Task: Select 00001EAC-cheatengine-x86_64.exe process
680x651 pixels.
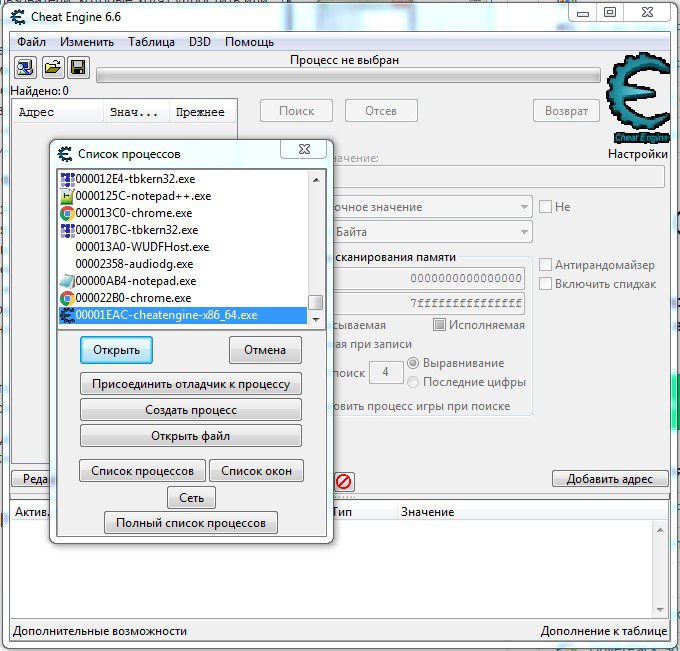Action: pos(166,315)
